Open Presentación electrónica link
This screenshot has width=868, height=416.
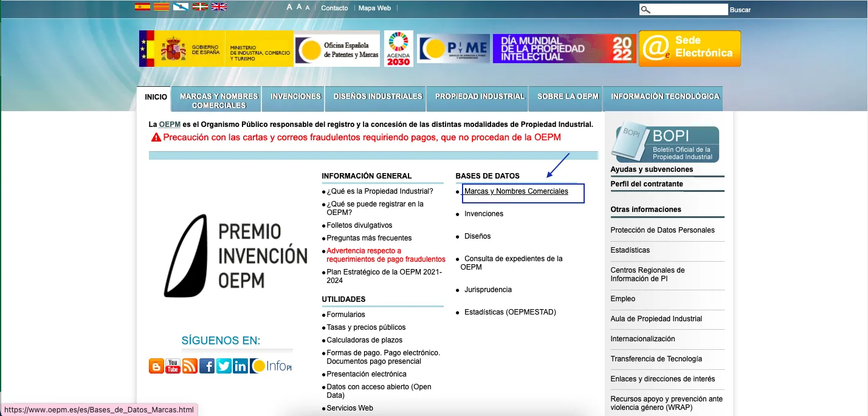pos(367,374)
